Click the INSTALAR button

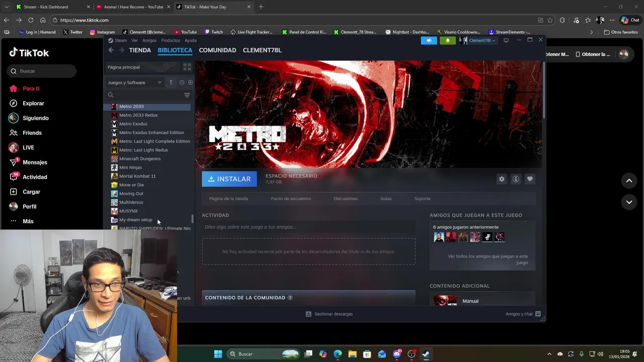(229, 179)
